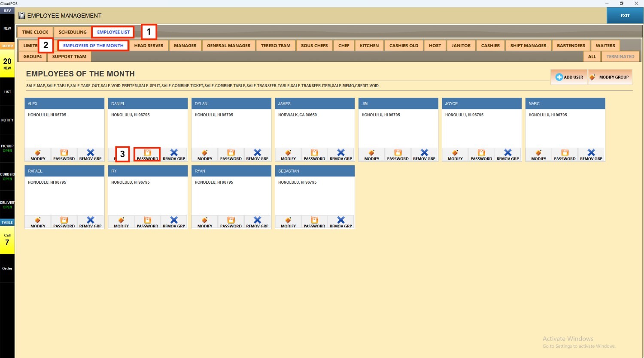Viewport: 644px width, 358px height.
Task: Open the Notify sidebar button
Action: [x=7, y=120]
